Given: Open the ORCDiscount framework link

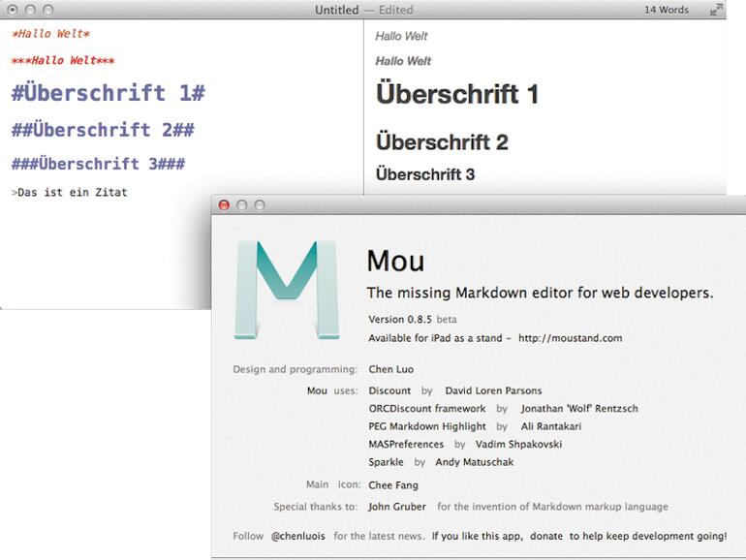Looking at the screenshot, I should (426, 408).
